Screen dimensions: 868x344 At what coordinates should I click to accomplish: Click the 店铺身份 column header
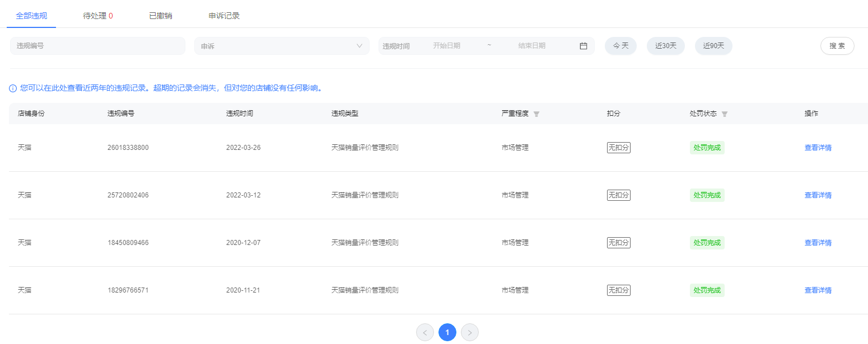tap(31, 114)
